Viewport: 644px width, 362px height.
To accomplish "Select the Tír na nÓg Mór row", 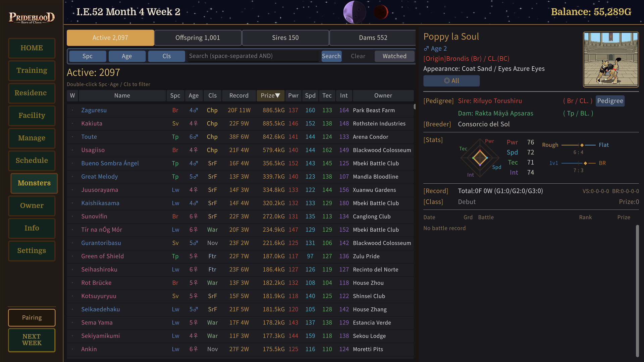I will click(240, 230).
